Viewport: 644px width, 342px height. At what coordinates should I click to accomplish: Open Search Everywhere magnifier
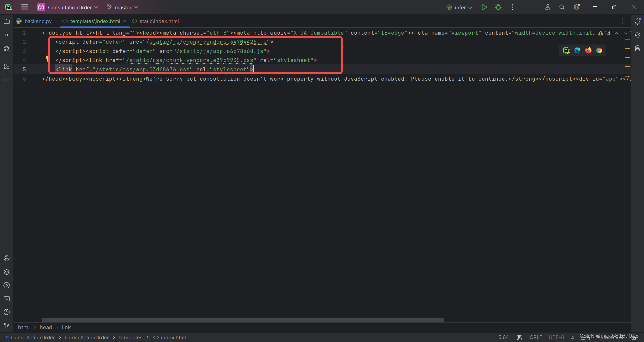tap(562, 7)
